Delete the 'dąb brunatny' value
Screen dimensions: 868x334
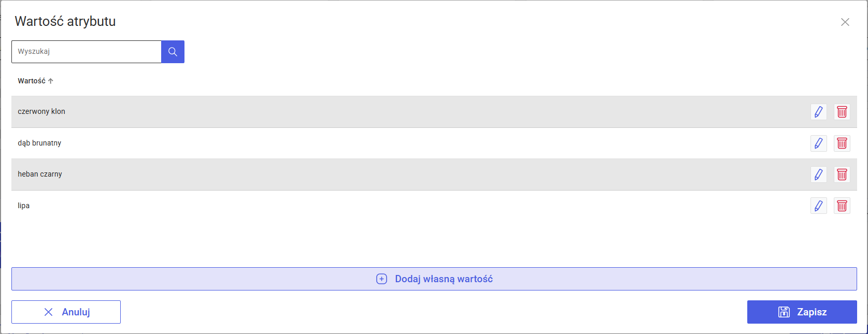(842, 143)
